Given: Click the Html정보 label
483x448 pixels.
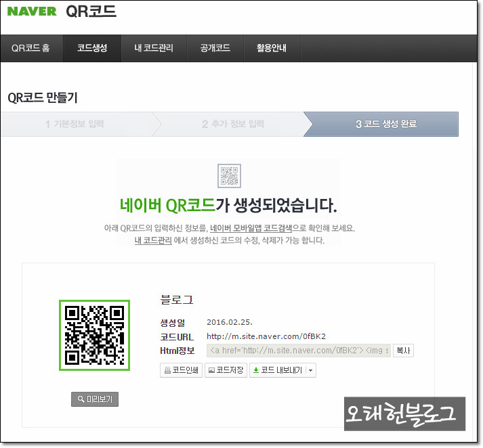Looking at the screenshot, I should point(177,351).
